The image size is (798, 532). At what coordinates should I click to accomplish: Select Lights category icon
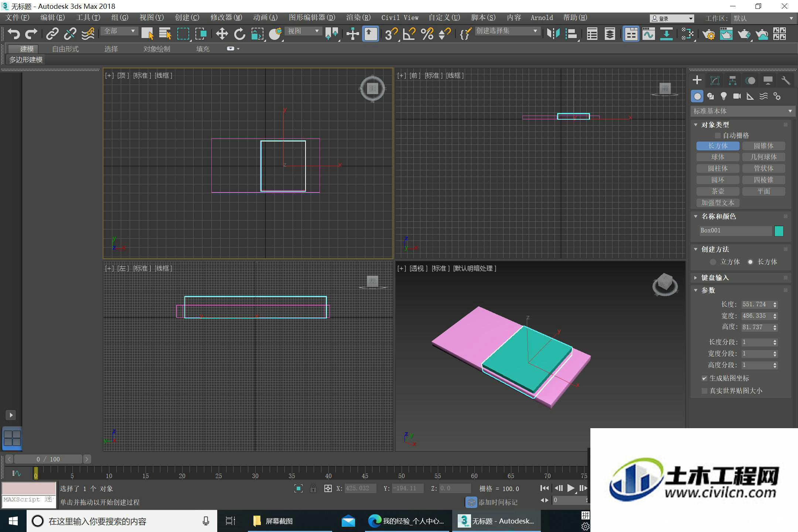coord(724,96)
